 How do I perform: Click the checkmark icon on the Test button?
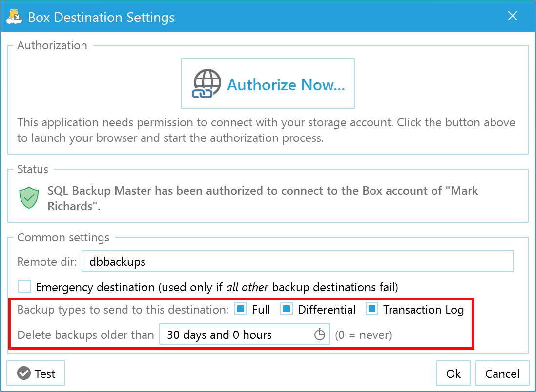click(24, 373)
